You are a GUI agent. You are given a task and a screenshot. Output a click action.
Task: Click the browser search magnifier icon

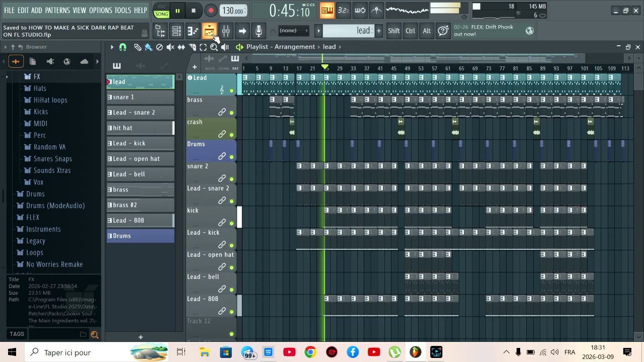[95, 334]
